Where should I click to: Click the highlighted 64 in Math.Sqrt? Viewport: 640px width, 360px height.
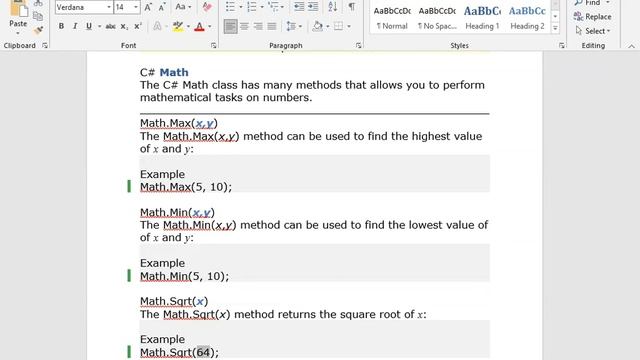pyautogui.click(x=203, y=352)
